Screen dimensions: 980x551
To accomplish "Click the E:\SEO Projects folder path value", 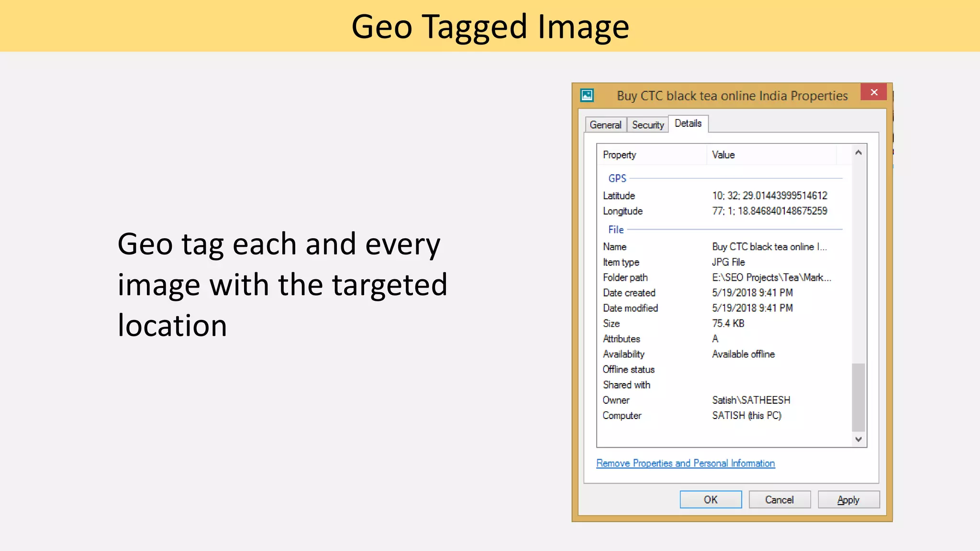I will pyautogui.click(x=771, y=277).
